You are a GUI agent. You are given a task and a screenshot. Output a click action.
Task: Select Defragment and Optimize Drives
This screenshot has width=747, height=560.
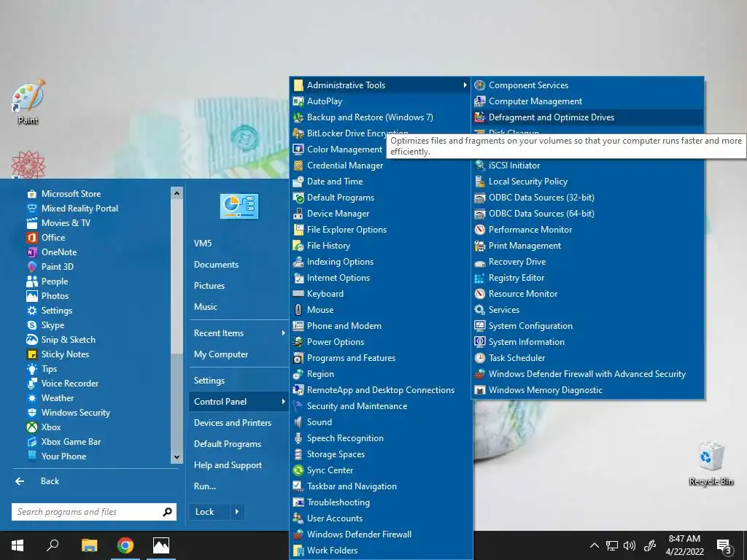coord(588,117)
